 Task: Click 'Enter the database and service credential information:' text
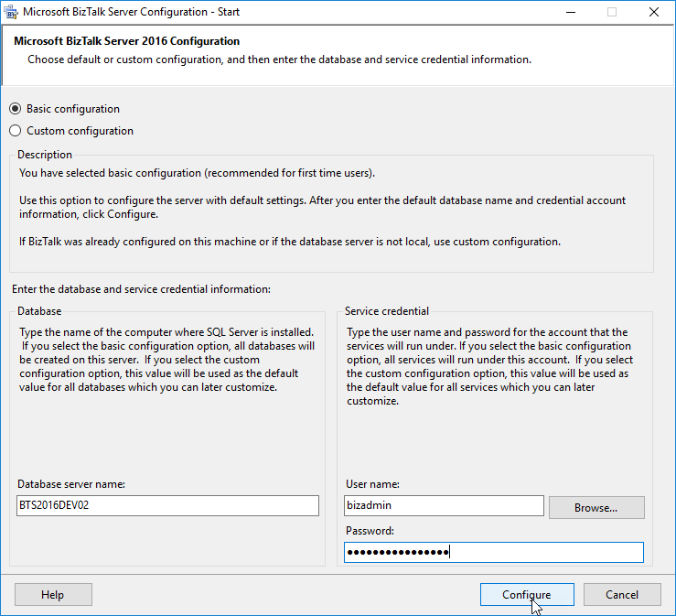[x=142, y=289]
